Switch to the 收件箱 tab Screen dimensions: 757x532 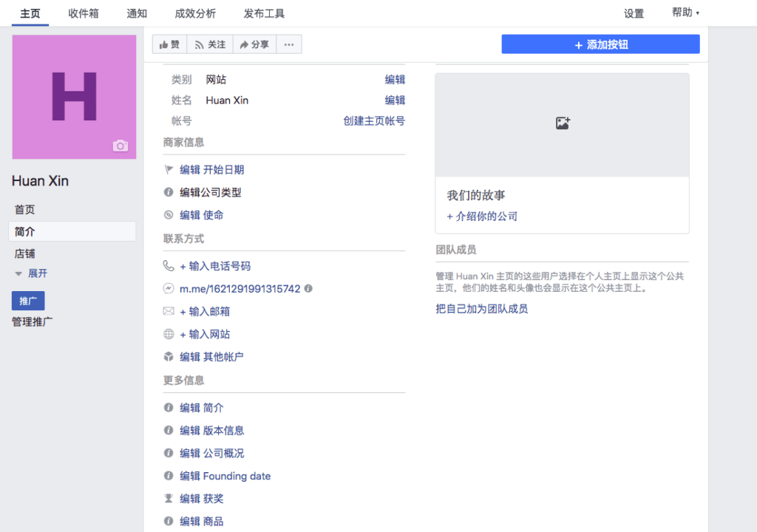(84, 13)
